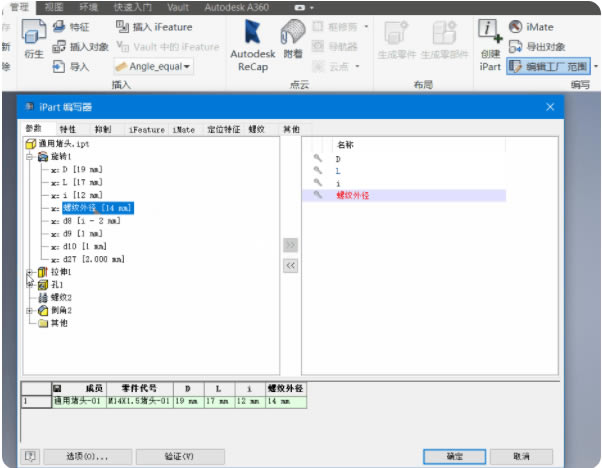
Task: Click 编辑工厂范围 edit factory scope button
Action: (x=548, y=66)
